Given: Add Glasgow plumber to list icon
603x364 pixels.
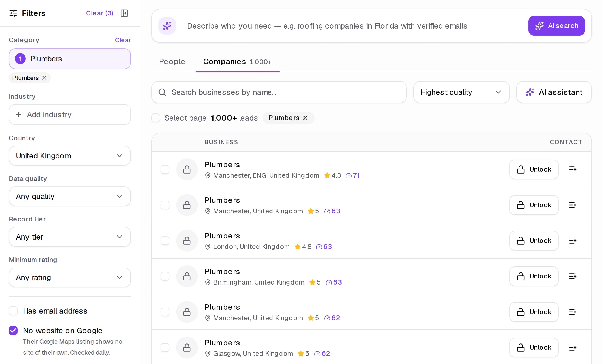Looking at the screenshot, I should pos(573,348).
